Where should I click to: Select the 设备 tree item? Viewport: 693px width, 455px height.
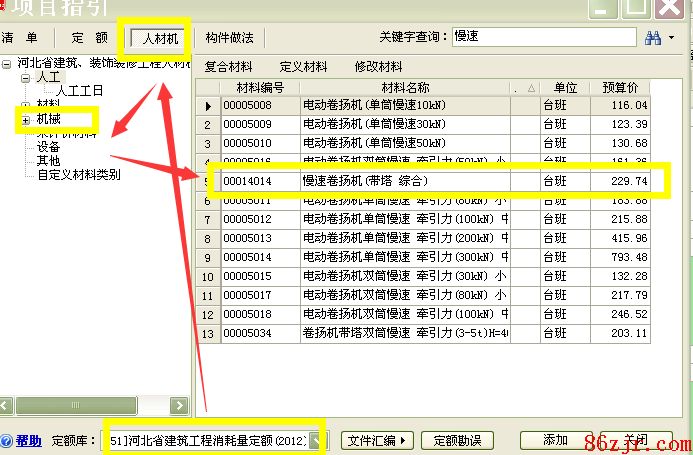tap(49, 146)
